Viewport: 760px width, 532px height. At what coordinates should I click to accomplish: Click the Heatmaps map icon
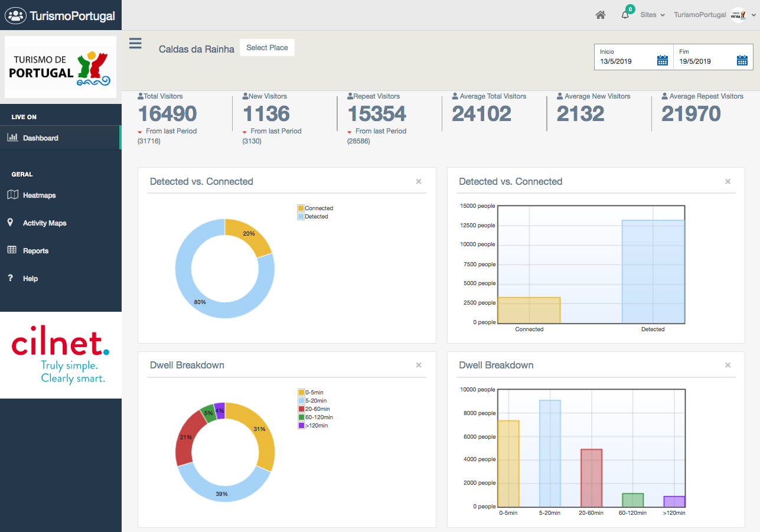12,194
